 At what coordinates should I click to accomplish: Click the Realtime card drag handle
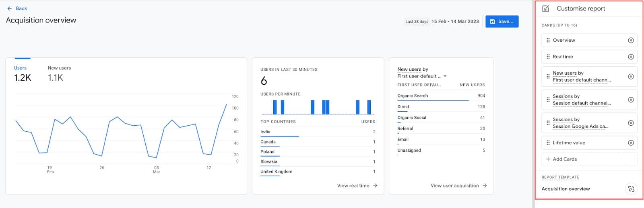(548, 57)
